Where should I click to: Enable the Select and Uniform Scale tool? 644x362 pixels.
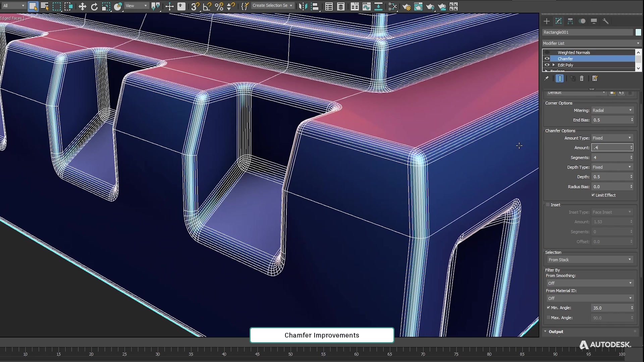coord(106,6)
